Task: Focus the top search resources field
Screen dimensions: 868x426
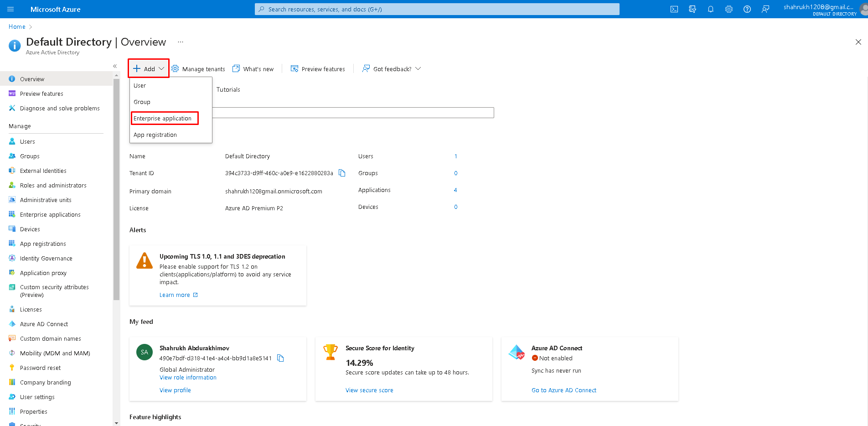Action: click(x=437, y=9)
